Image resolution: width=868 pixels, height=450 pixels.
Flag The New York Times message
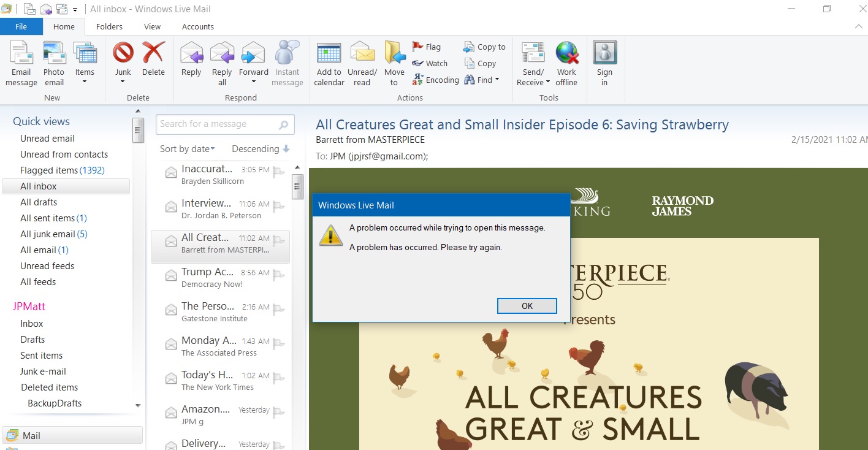279,378
